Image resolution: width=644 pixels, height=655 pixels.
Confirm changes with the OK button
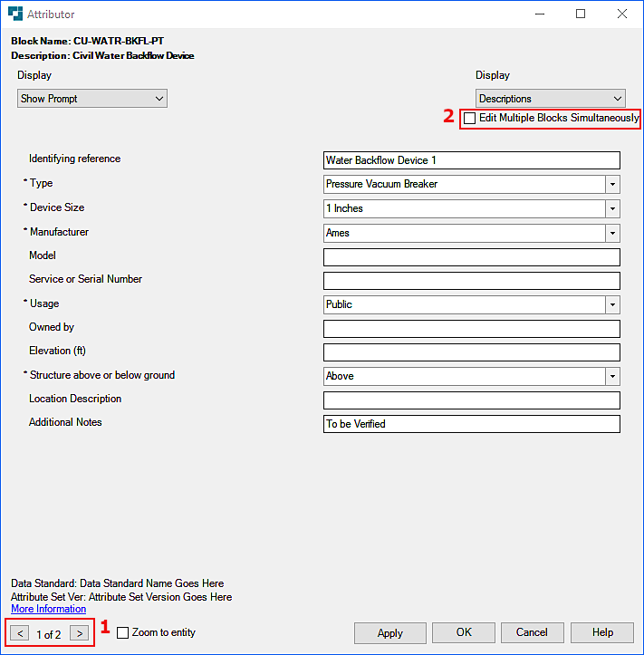click(463, 632)
